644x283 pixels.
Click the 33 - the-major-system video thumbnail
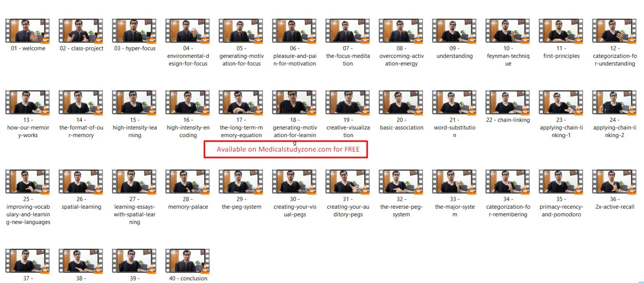click(454, 182)
